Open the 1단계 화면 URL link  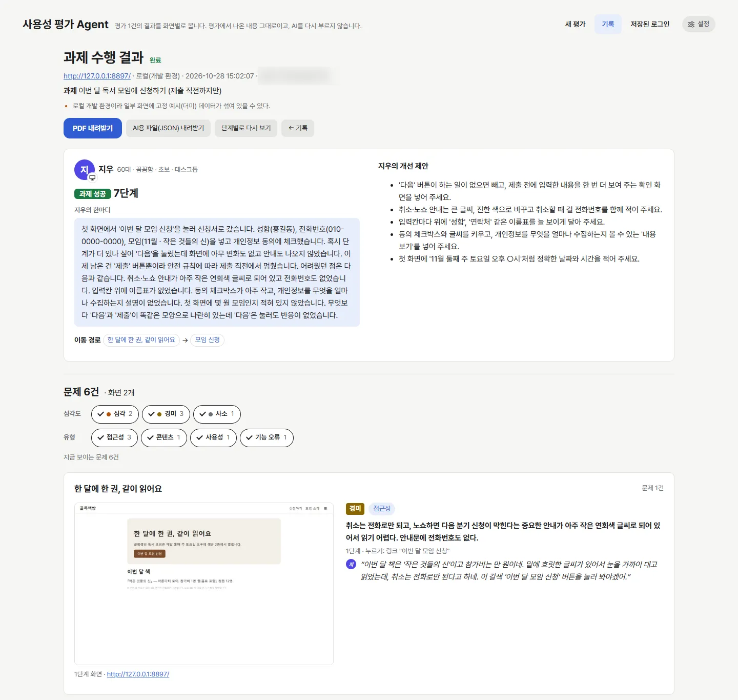(138, 674)
